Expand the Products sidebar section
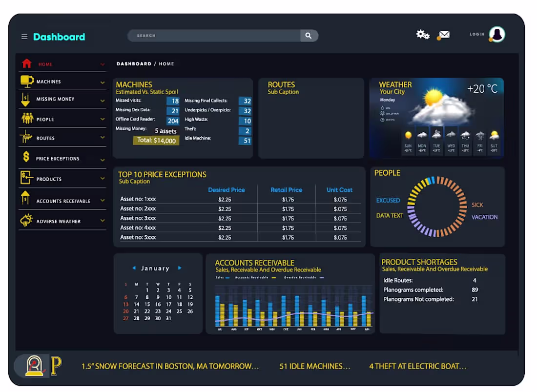Screen dimensions: 537x392 click(x=103, y=178)
